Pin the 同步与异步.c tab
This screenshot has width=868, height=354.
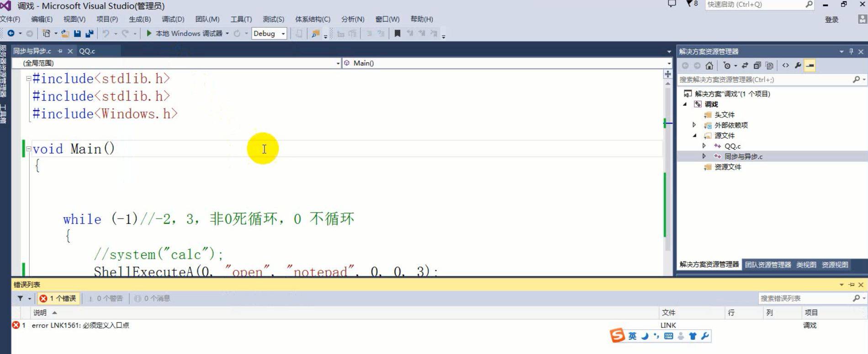60,51
